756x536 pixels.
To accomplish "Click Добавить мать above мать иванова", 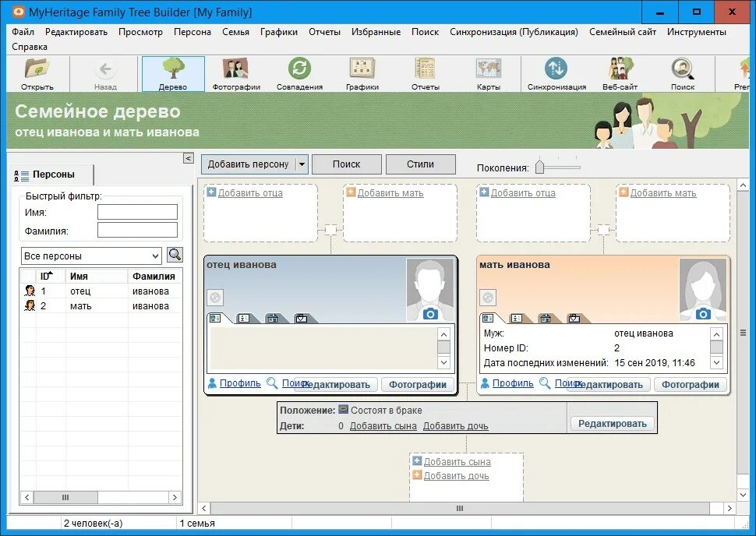I will [663, 192].
